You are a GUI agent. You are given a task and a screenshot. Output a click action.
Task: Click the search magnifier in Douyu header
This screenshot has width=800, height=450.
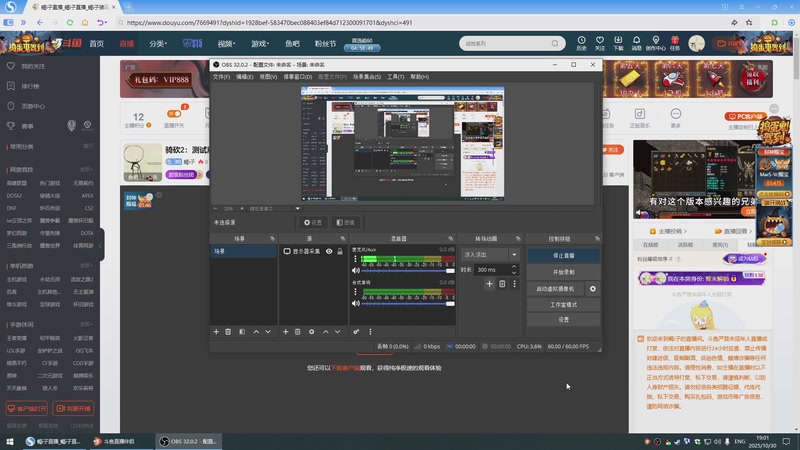pyautogui.click(x=555, y=43)
